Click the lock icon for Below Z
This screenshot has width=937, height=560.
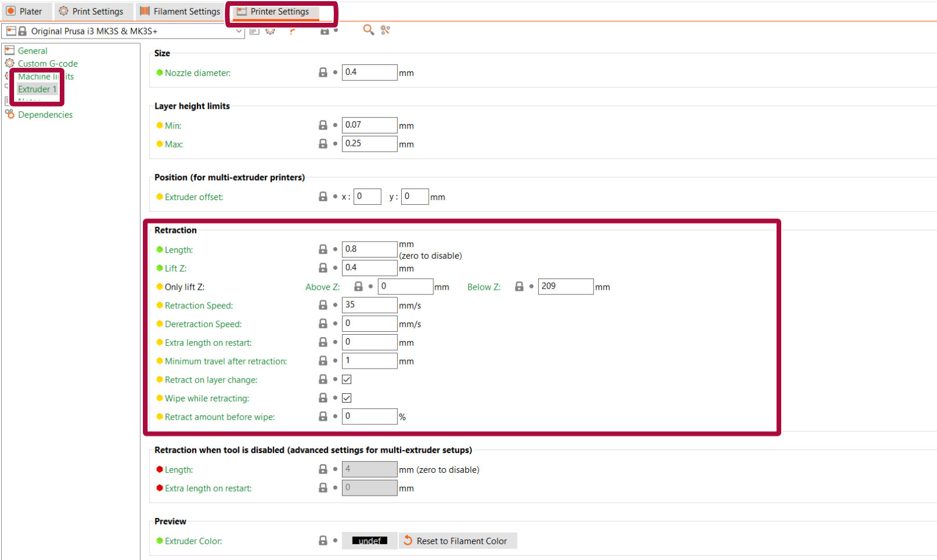519,287
